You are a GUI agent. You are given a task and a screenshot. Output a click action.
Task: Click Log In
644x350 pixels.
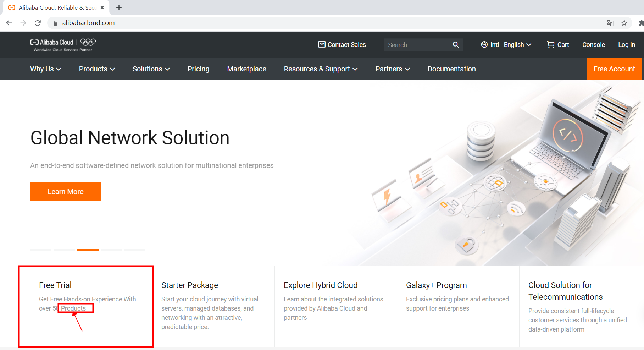coord(626,44)
